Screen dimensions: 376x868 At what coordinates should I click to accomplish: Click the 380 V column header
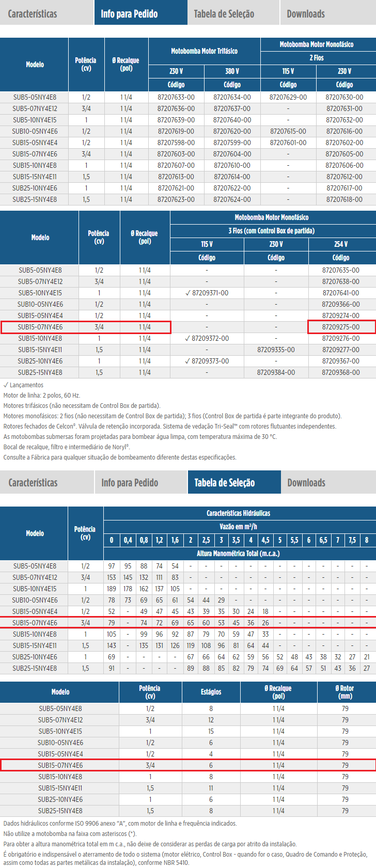[232, 71]
